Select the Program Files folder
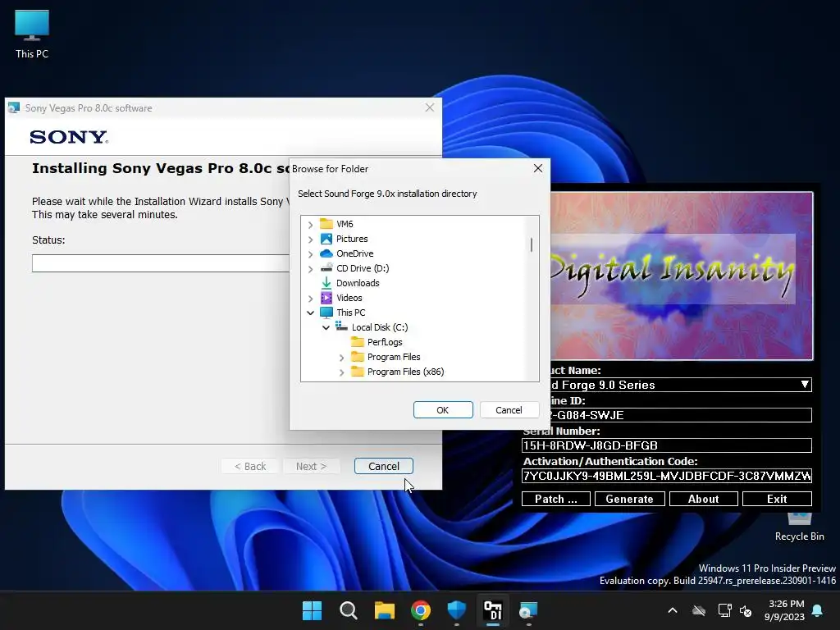 click(x=394, y=357)
